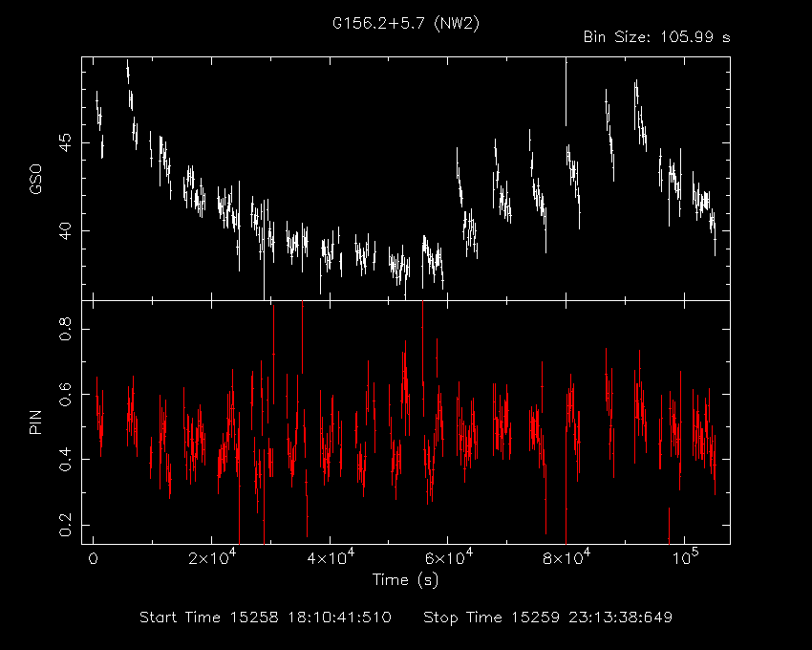The image size is (812, 650).
Task: Click the 4×10^4 time axis label
Action: click(330, 557)
